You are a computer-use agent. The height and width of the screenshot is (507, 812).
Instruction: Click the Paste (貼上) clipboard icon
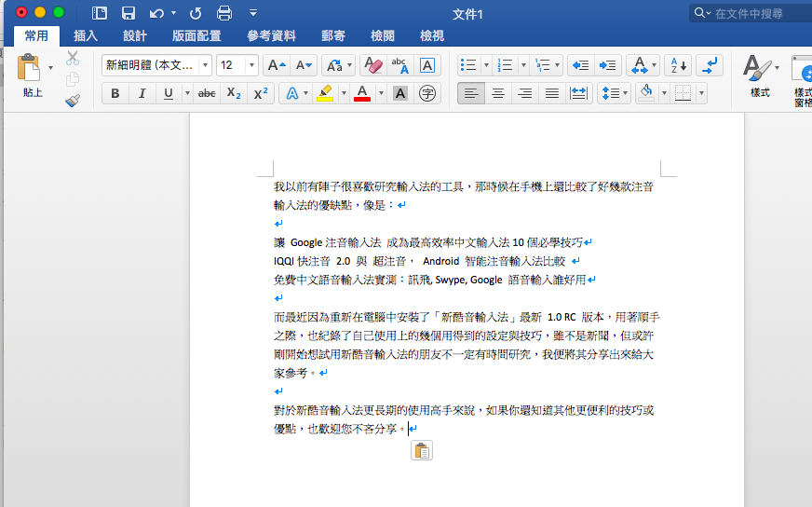pos(29,67)
